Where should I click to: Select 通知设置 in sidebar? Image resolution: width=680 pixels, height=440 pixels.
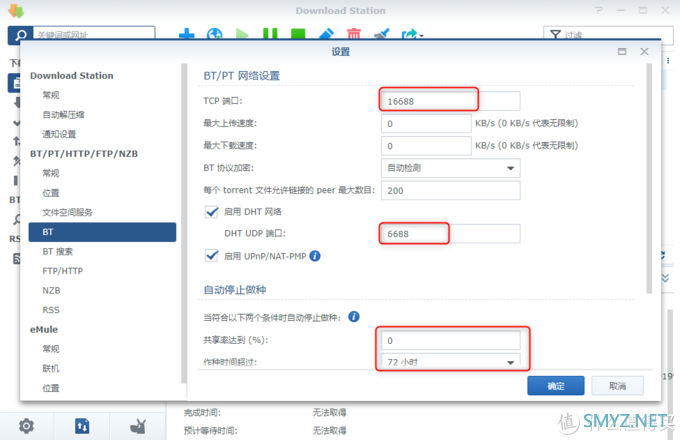tap(59, 134)
